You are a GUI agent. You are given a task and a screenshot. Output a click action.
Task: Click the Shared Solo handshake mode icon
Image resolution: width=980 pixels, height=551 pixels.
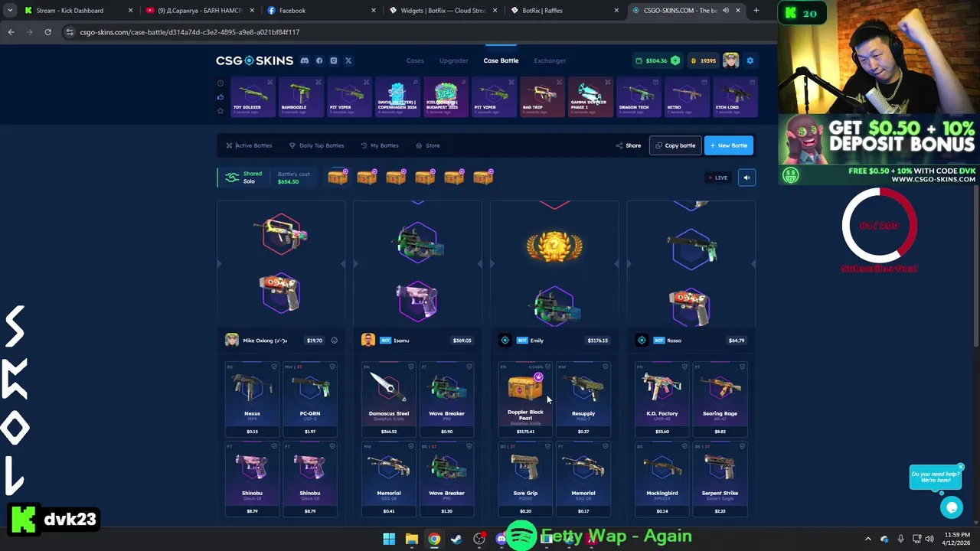(232, 178)
